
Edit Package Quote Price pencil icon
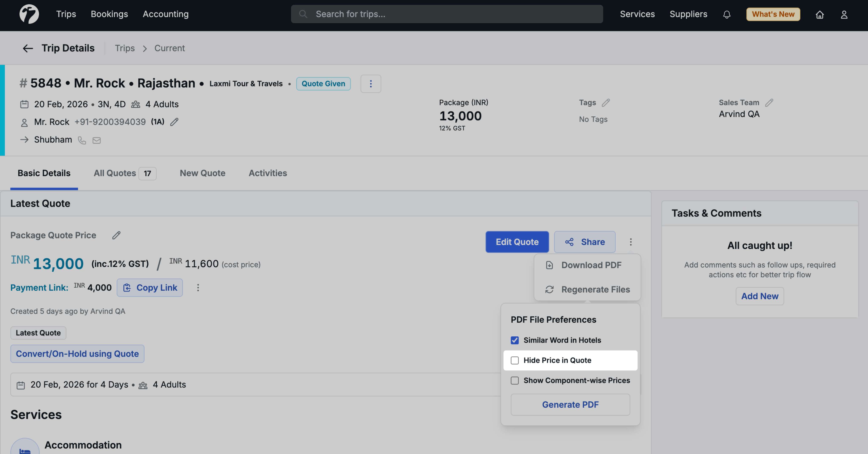point(116,235)
